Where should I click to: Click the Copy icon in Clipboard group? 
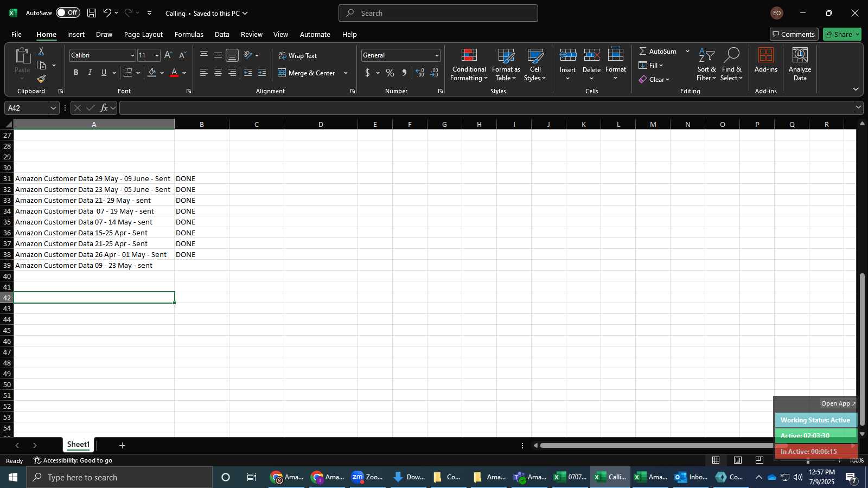pos(41,65)
